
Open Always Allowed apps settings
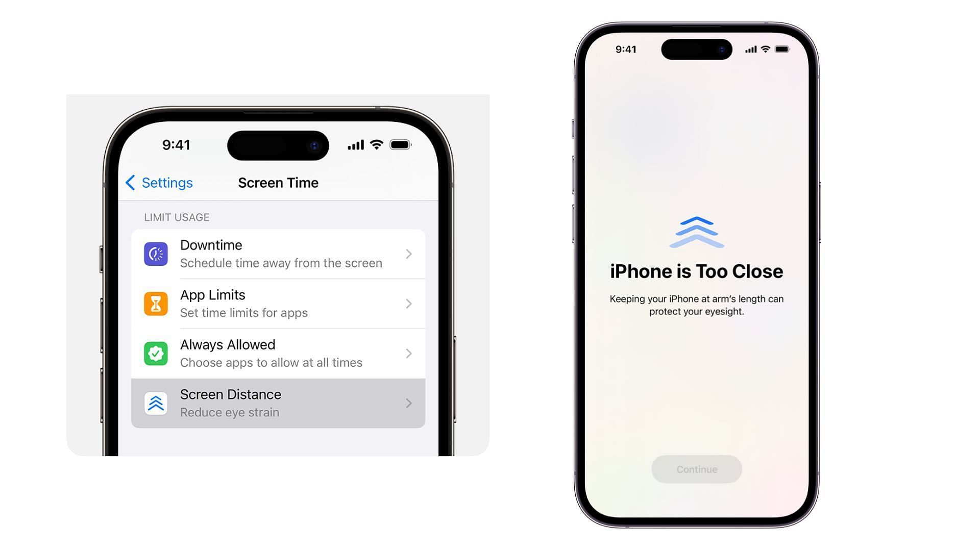(278, 353)
